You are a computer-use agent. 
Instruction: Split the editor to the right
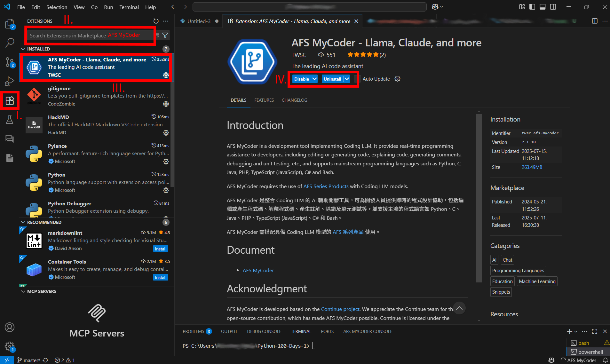click(x=595, y=21)
